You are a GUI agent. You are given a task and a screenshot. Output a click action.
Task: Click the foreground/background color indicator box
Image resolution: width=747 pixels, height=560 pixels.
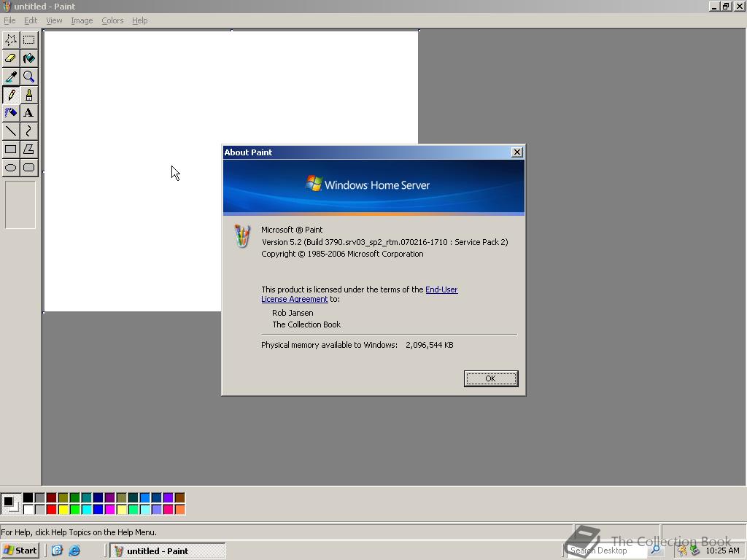pyautogui.click(x=10, y=503)
